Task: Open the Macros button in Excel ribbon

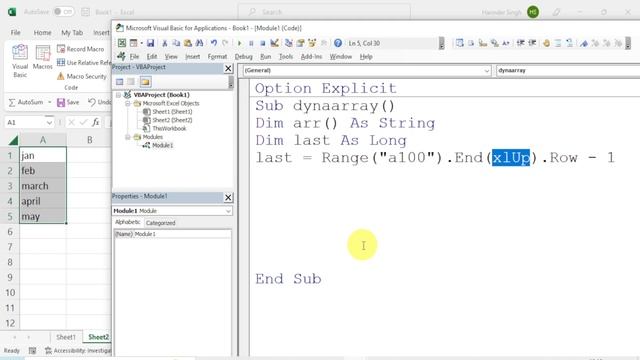Action: [x=42, y=58]
